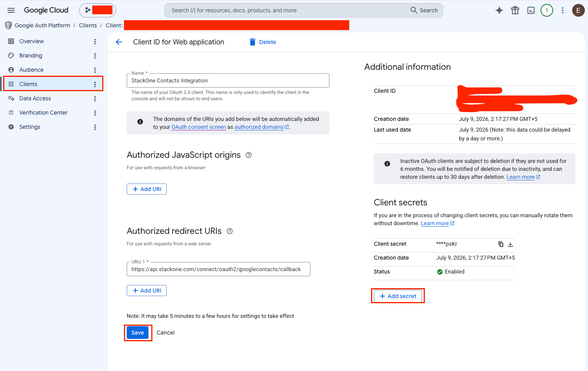Screen dimensions: 588x371
Task: Click the Cancel button
Action: click(166, 333)
